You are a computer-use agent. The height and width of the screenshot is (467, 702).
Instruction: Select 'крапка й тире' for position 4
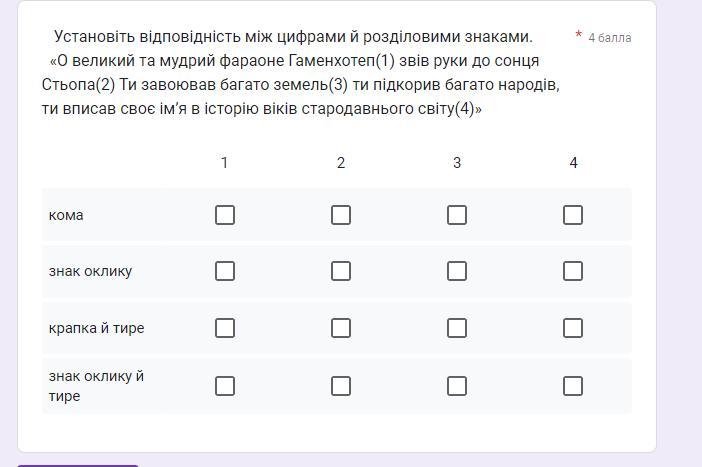click(x=573, y=328)
